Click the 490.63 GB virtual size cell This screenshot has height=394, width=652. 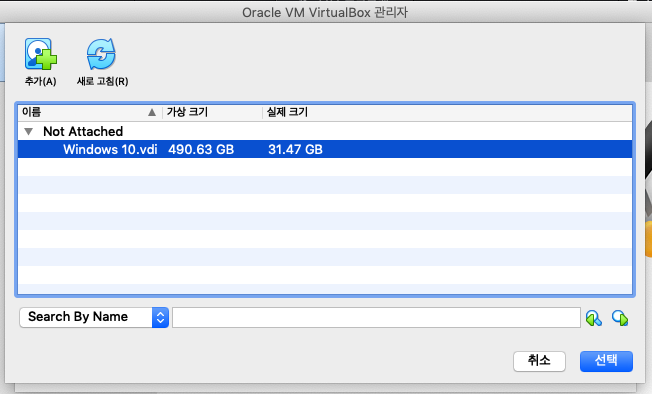[201, 150]
